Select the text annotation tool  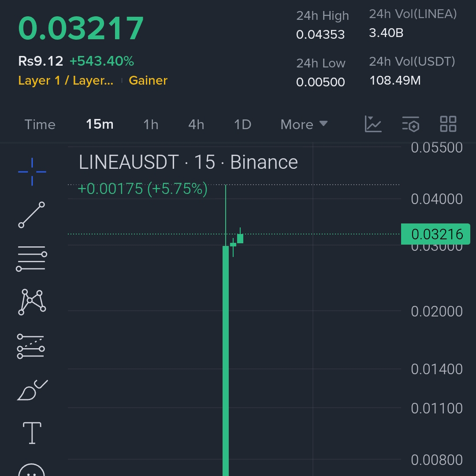32,433
